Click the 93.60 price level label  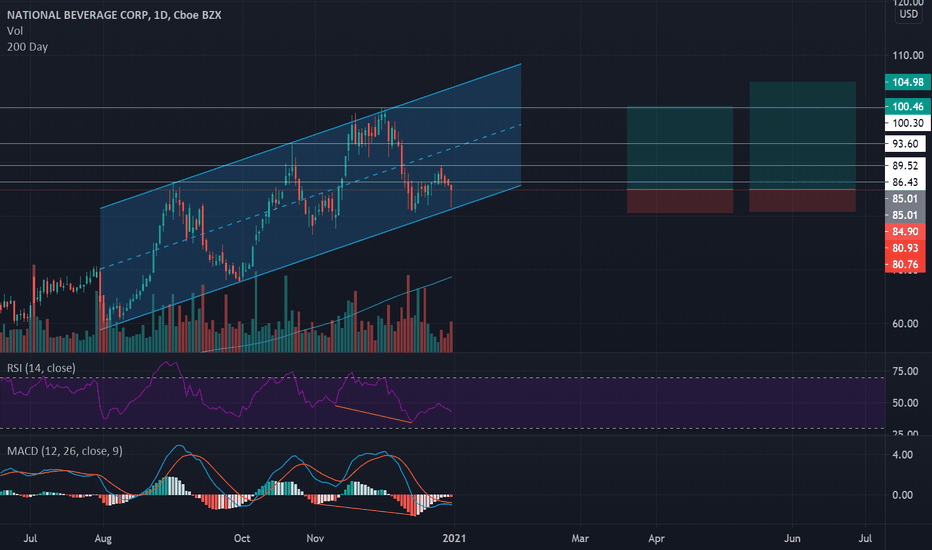pos(905,143)
